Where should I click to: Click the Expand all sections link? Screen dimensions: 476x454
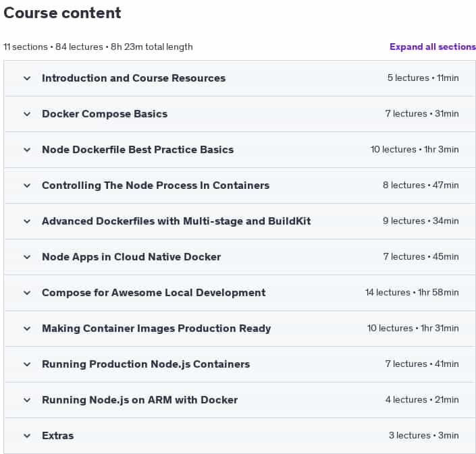(433, 47)
